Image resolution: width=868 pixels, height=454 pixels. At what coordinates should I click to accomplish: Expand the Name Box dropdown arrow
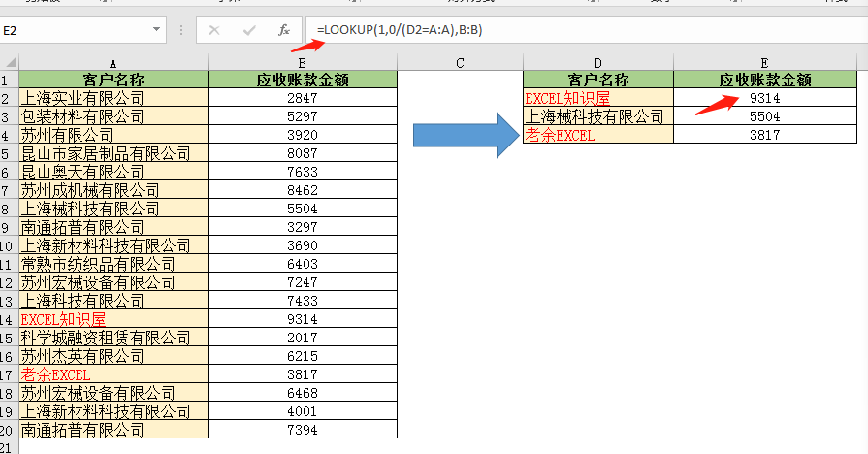point(157,29)
